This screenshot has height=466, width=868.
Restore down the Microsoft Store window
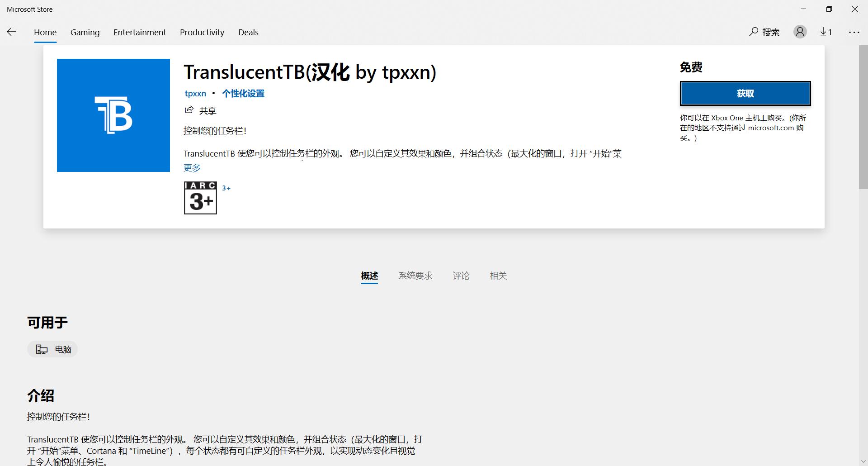coord(829,9)
